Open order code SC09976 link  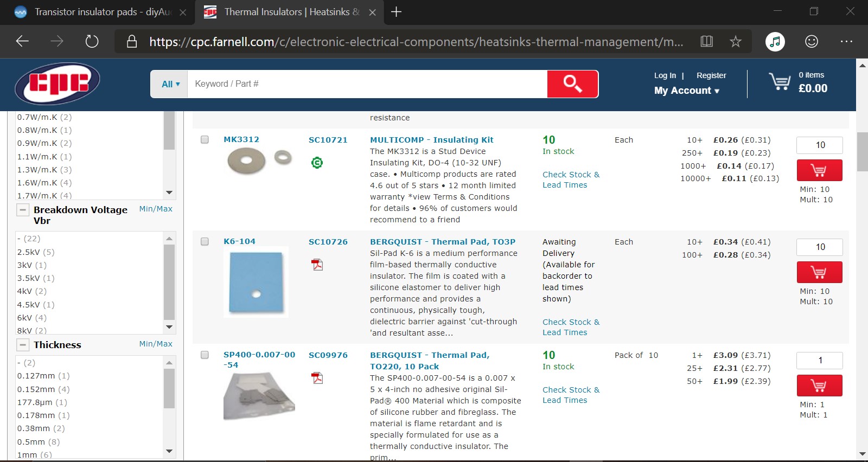[328, 355]
